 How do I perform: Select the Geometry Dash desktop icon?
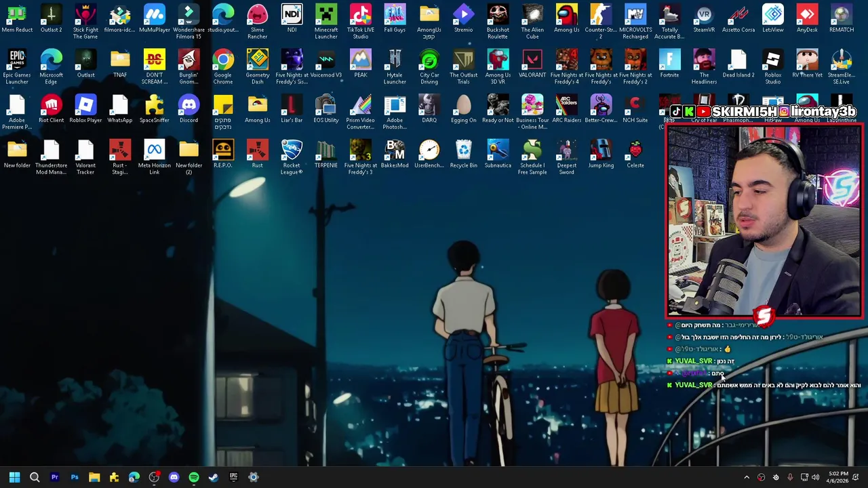(x=257, y=66)
